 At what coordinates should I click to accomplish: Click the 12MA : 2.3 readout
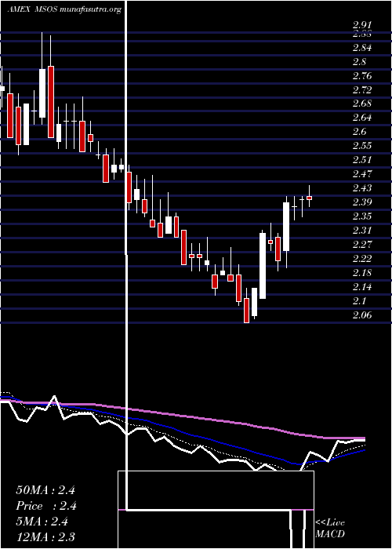coord(45,537)
